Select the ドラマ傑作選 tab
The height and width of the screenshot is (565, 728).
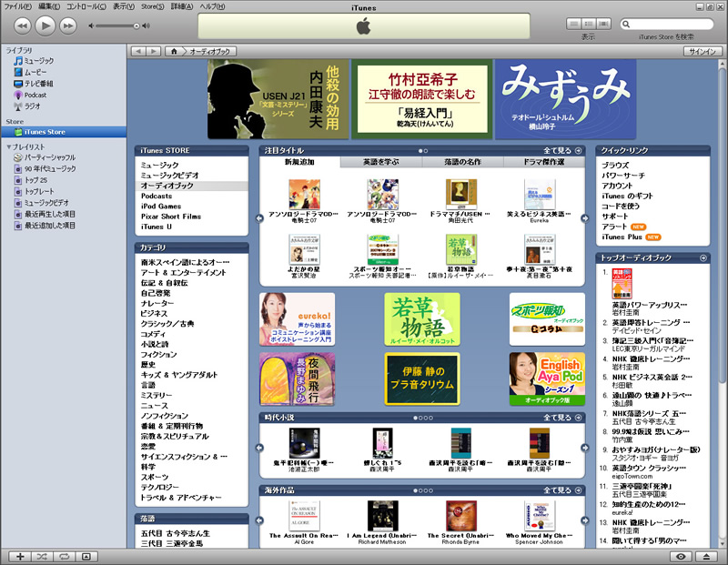coord(543,162)
